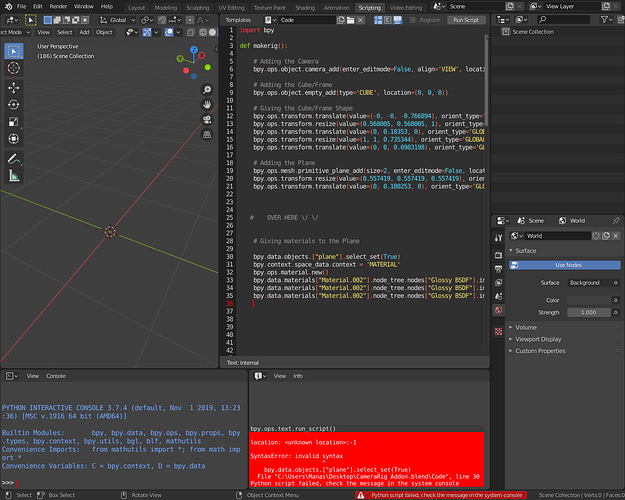Switch perspective/orthographic with grid icon
This screenshot has height=500, width=625.
[x=207, y=135]
